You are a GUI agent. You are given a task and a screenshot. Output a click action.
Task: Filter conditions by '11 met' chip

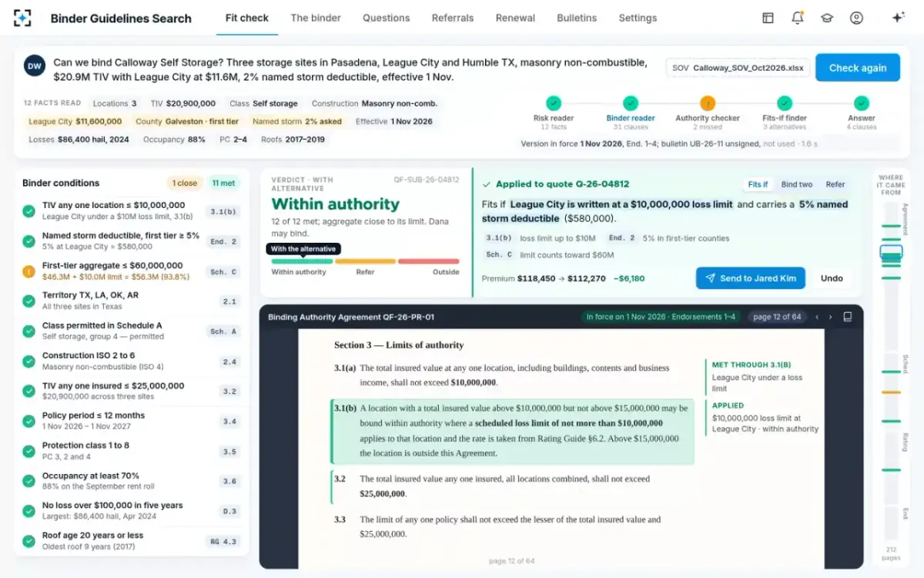(x=225, y=183)
